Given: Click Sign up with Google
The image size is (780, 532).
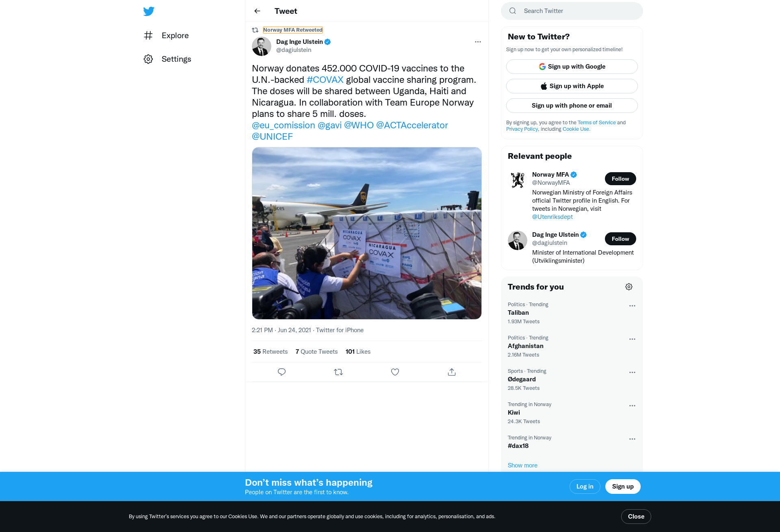Looking at the screenshot, I should [572, 67].
